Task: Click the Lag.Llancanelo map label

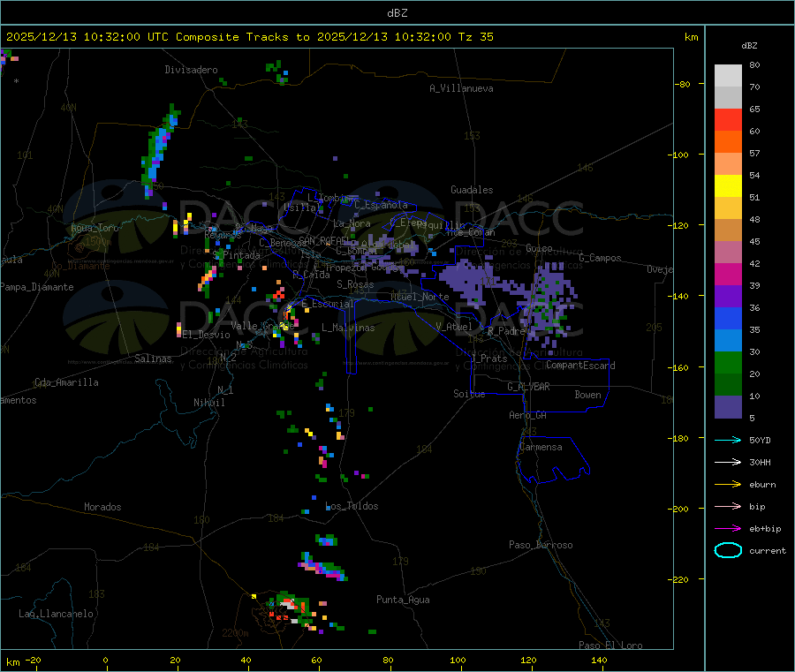Action: click(x=57, y=614)
